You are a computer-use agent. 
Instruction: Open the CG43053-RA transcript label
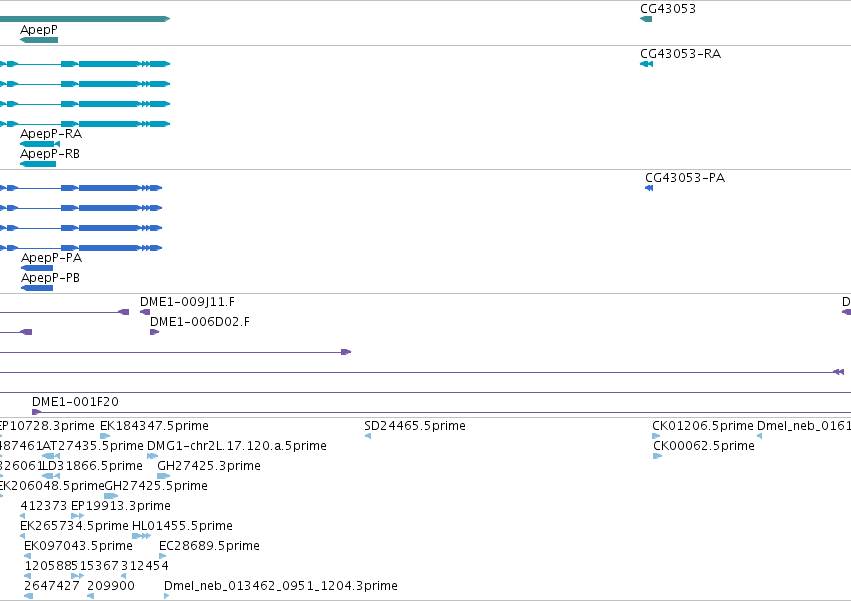pyautogui.click(x=681, y=54)
